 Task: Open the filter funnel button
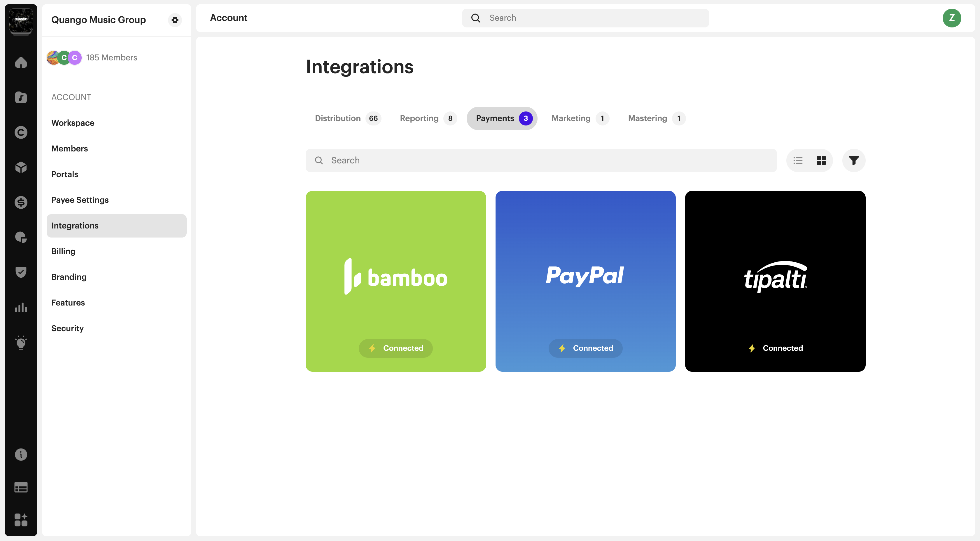pyautogui.click(x=853, y=160)
